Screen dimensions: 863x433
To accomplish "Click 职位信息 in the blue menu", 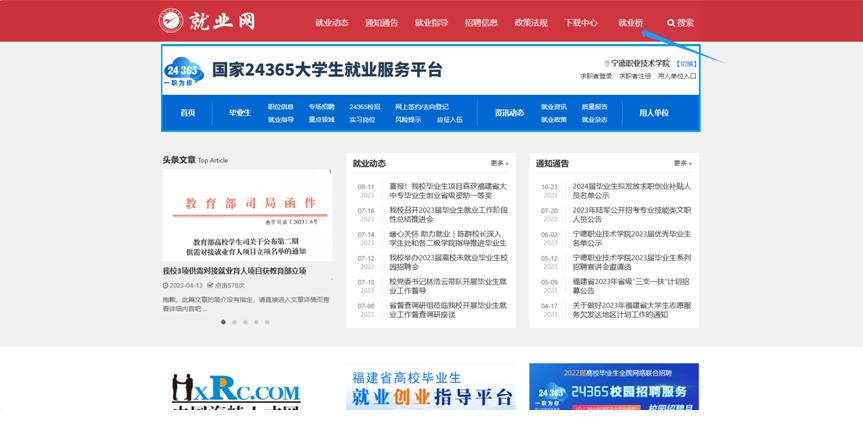I will point(281,107).
